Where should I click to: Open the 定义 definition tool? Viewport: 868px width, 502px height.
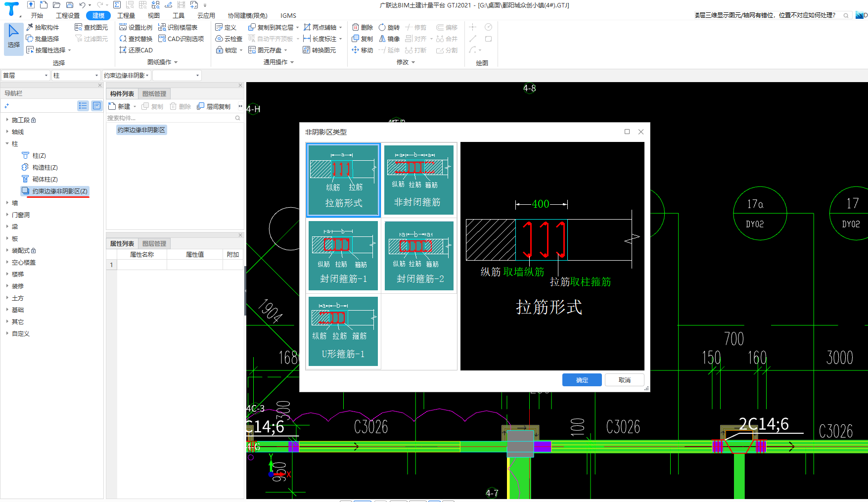click(x=226, y=27)
